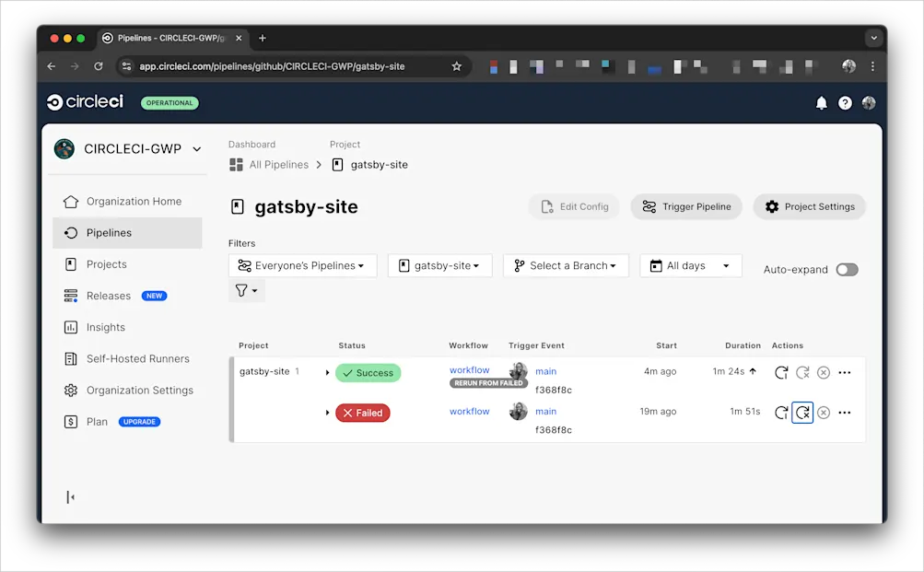Open more actions on Failed row
This screenshot has width=924, height=572.
point(845,413)
